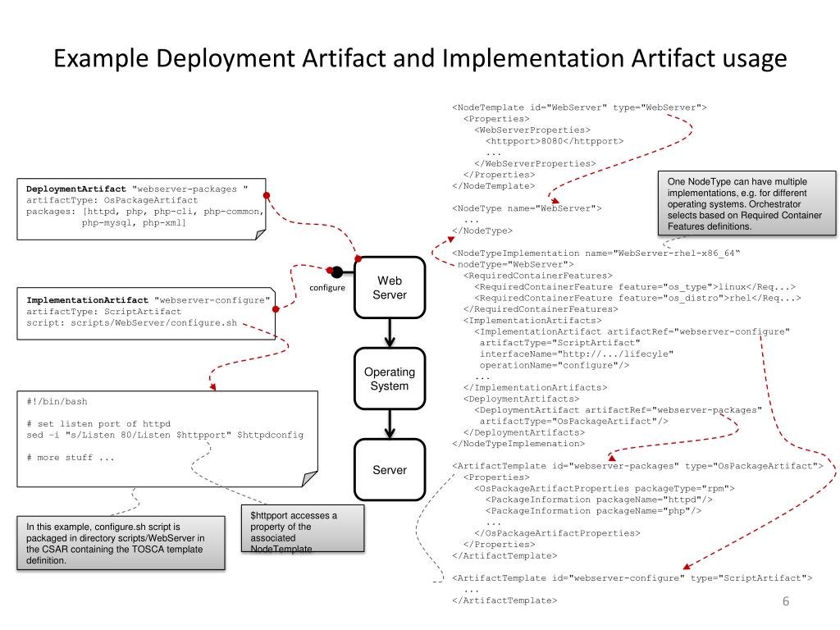Click the '<RequiredContainerFeatures>' opening tag

tap(538, 276)
